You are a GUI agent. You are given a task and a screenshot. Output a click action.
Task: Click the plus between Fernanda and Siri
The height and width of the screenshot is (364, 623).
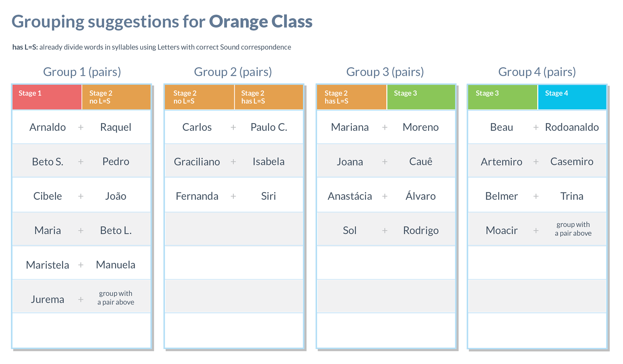click(233, 196)
